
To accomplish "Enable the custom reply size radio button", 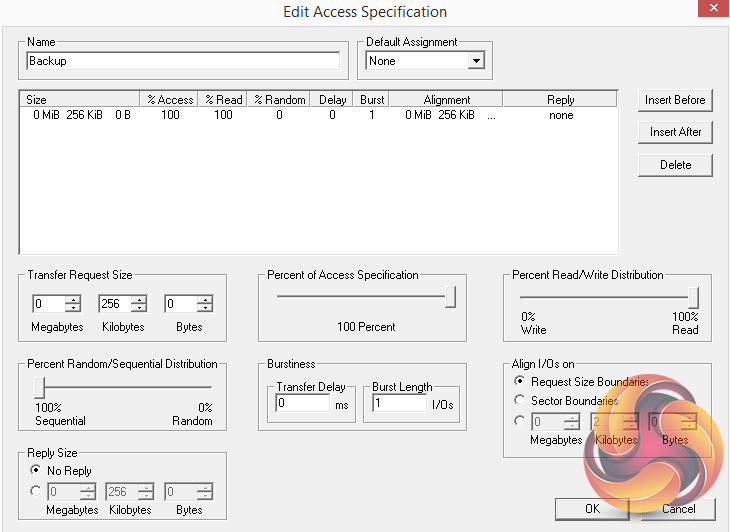I will 37,491.
